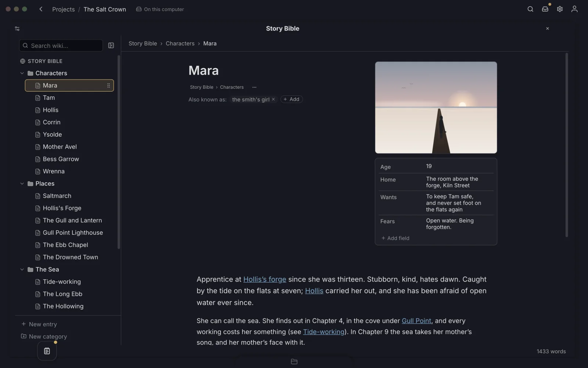Click into the Search wiki field
Image resolution: width=588 pixels, height=368 pixels.
point(61,46)
